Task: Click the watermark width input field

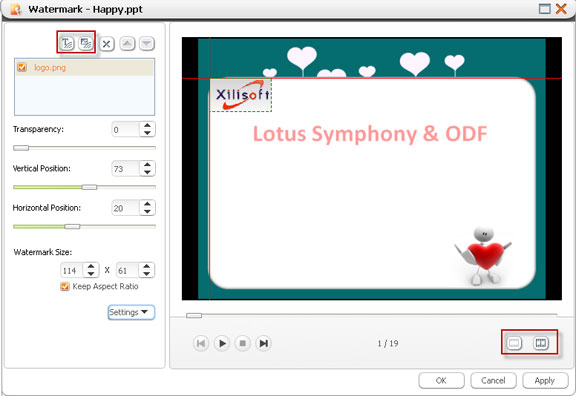Action: (x=72, y=270)
